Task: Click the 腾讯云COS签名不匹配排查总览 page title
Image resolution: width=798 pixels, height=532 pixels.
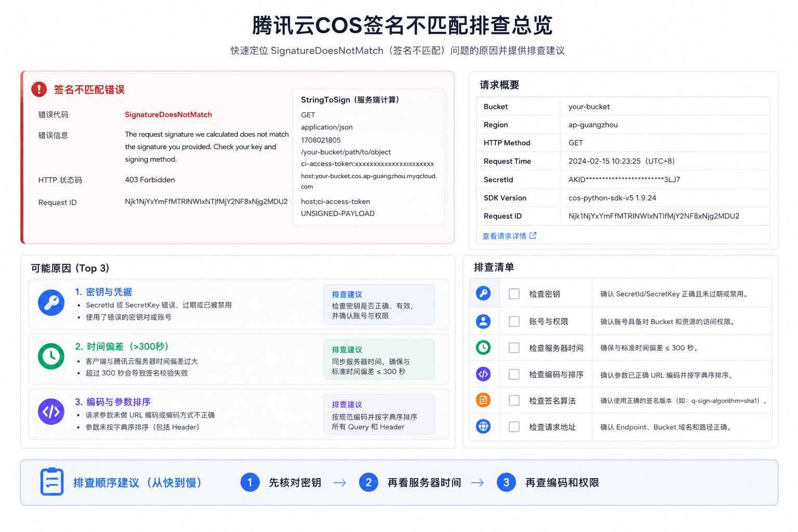Action: 402,25
